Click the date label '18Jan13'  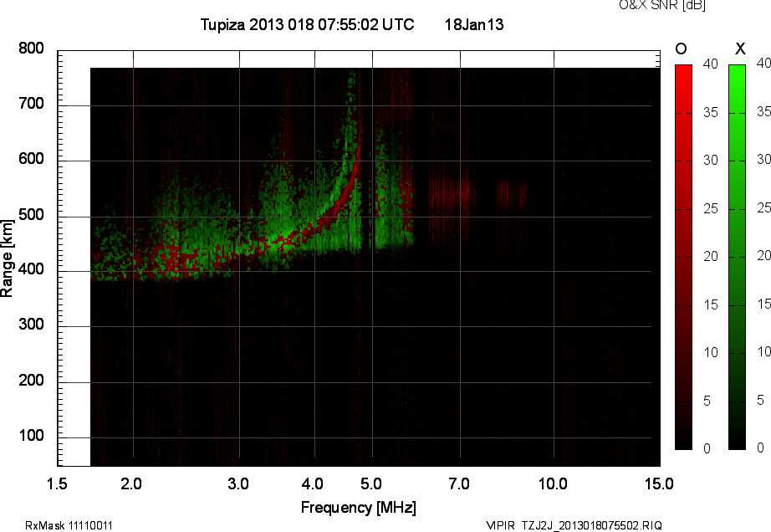(473, 25)
